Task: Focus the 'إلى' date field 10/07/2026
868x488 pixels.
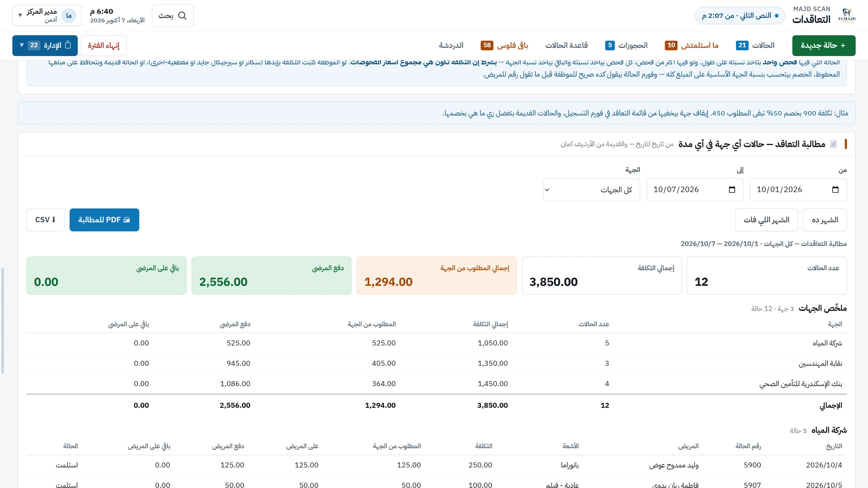Action: [695, 190]
